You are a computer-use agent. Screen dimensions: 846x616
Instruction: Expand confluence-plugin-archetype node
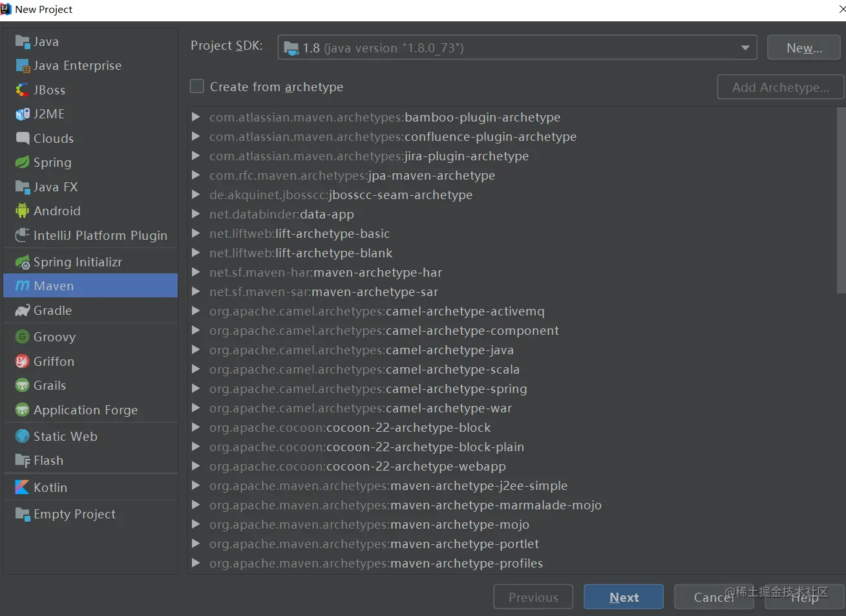coord(196,136)
